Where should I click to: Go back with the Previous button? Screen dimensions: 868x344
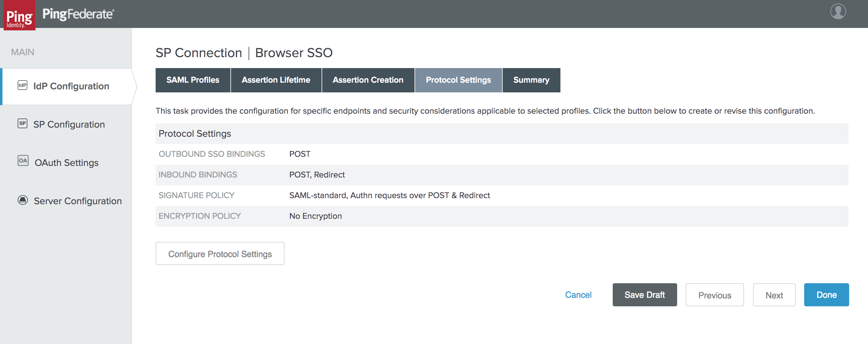[715, 295]
